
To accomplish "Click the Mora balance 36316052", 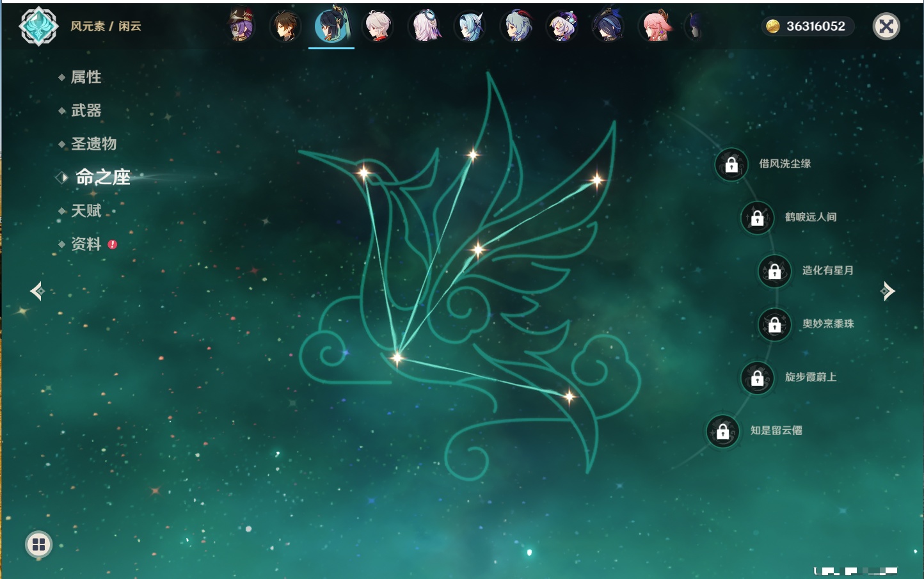I will [816, 26].
